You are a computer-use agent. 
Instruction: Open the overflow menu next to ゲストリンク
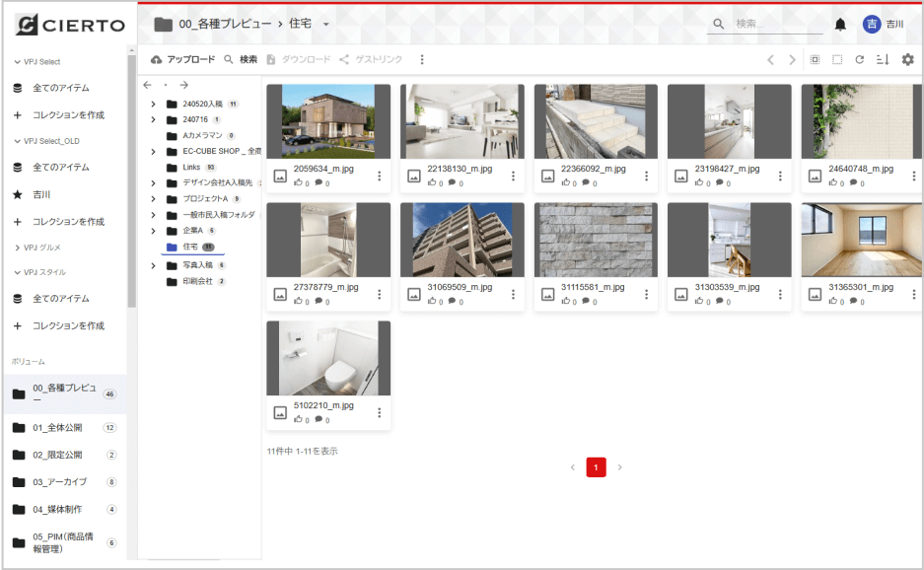point(422,59)
